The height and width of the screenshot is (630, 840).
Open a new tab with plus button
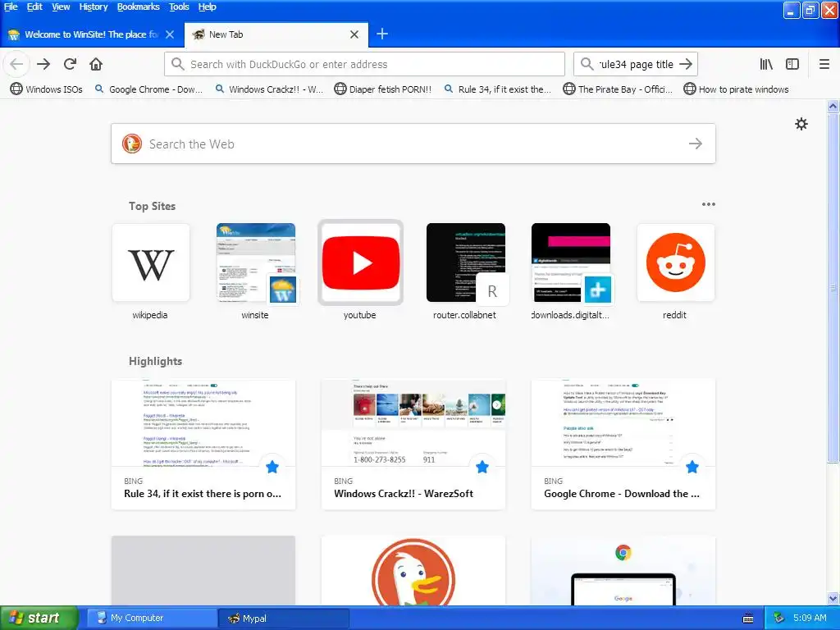[382, 34]
